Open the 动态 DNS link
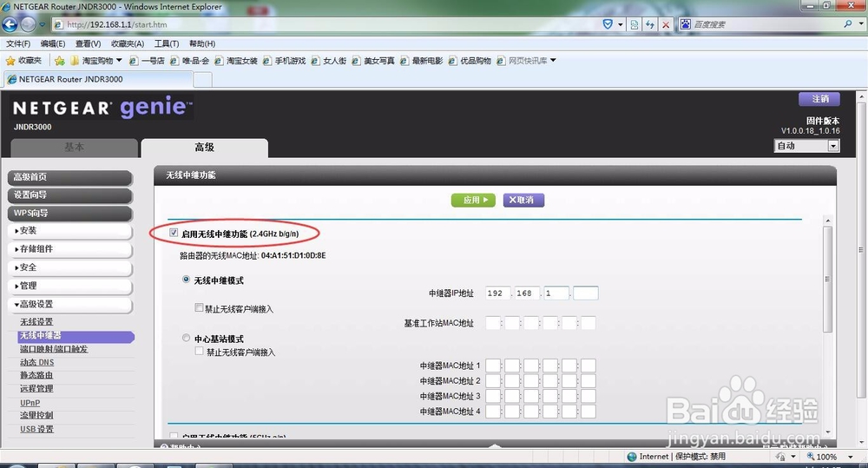Screen dimensions: 868x468 37,362
